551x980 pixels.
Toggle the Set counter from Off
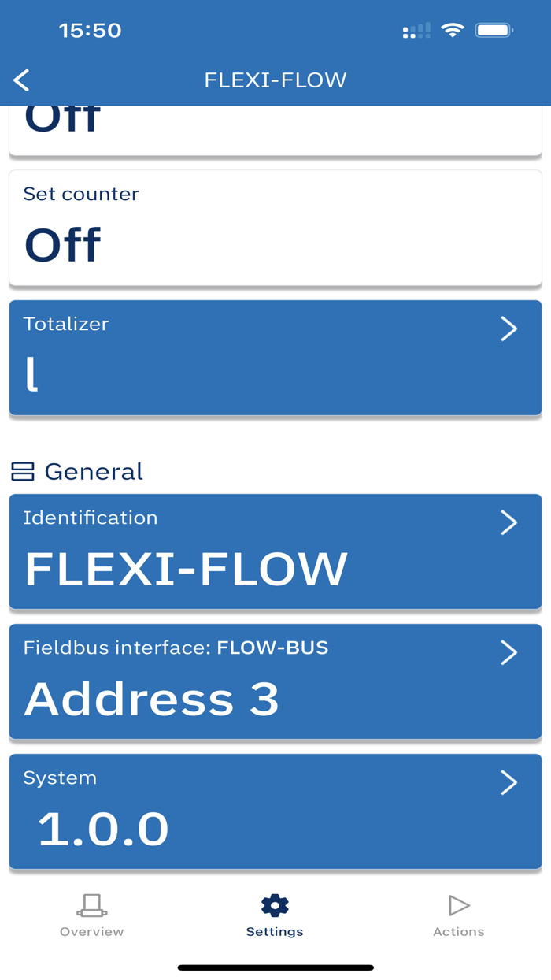coord(63,244)
